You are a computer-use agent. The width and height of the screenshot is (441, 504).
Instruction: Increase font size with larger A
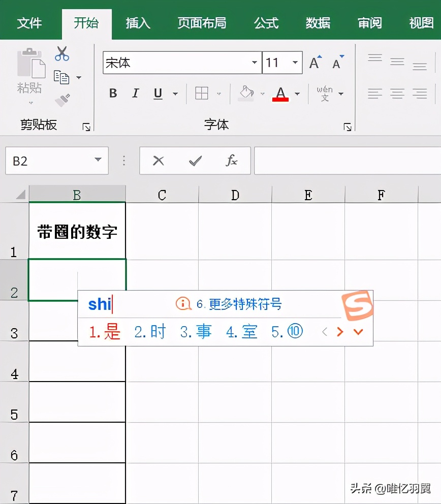point(316,62)
